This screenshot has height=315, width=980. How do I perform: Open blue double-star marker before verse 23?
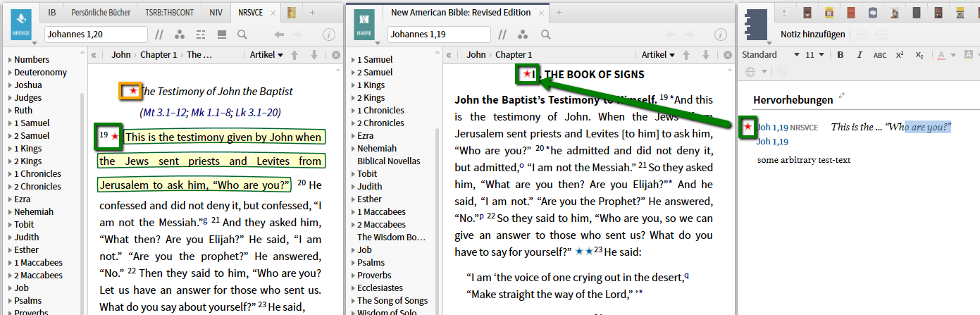584,250
